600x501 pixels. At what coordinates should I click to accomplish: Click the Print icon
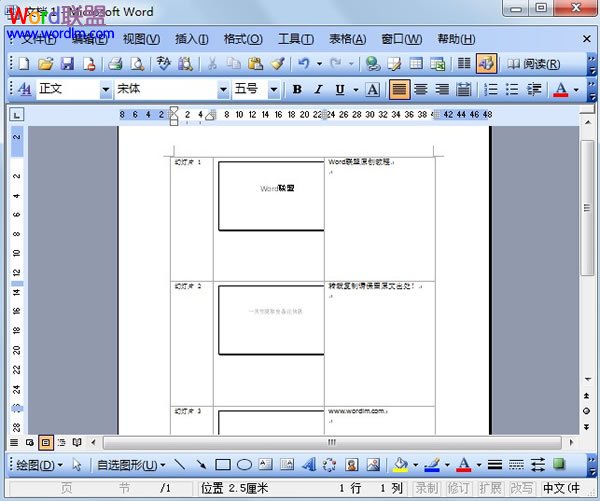tap(115, 64)
